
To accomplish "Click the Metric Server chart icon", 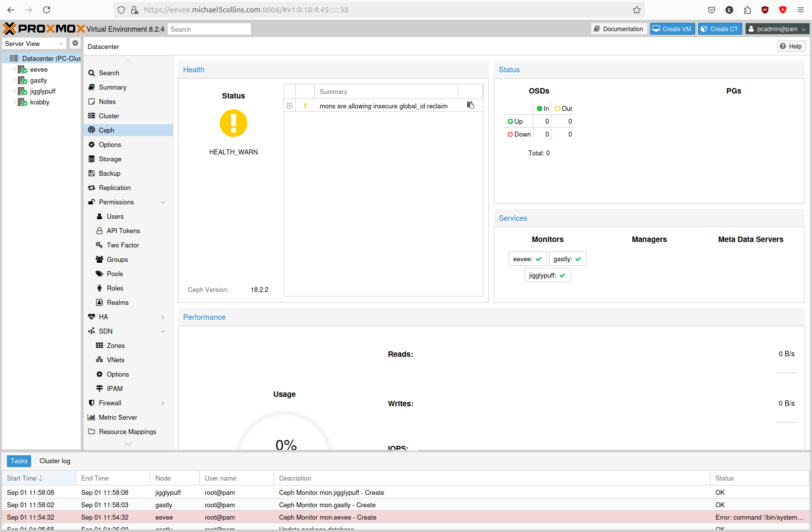I will (x=92, y=417).
